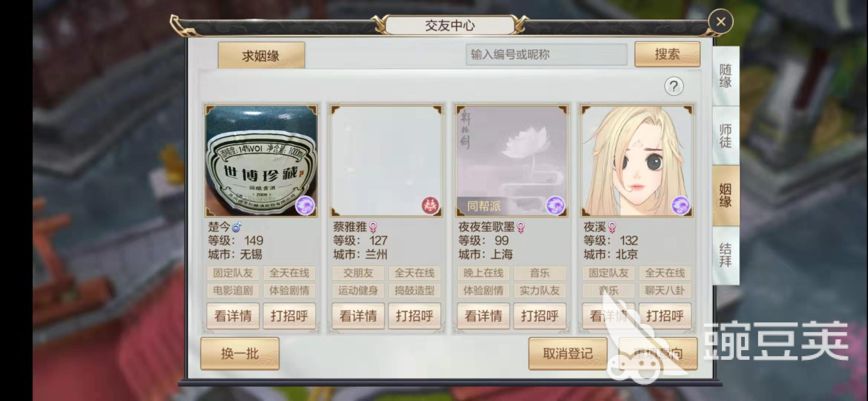Image resolution: width=868 pixels, height=401 pixels.
Task: View details for 楚今 via 看详情
Action: point(233,316)
